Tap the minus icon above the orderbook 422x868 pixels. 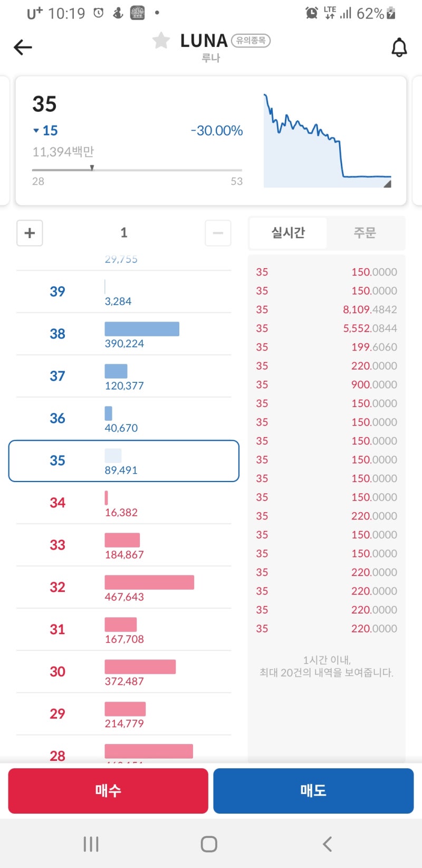coord(217,233)
